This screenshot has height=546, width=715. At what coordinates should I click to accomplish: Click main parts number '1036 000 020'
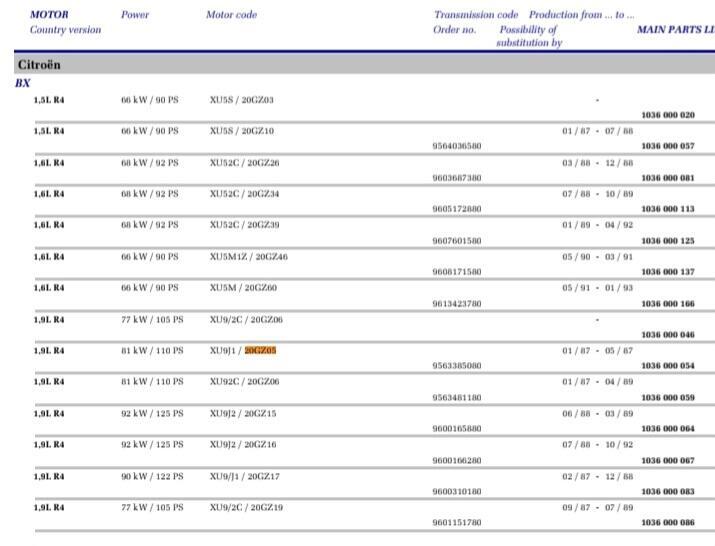[x=668, y=115]
